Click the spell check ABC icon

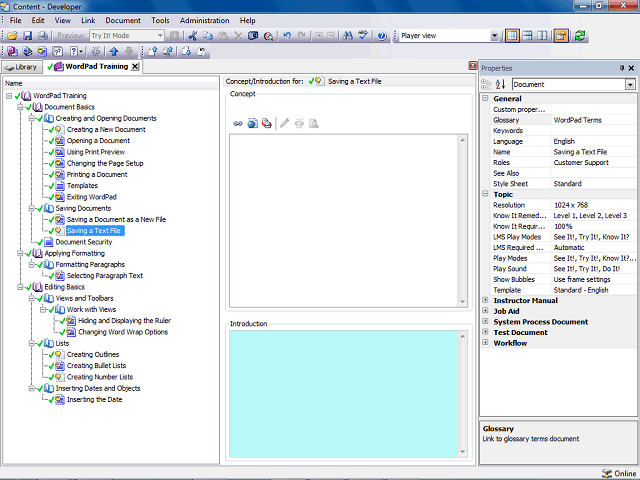(x=362, y=36)
